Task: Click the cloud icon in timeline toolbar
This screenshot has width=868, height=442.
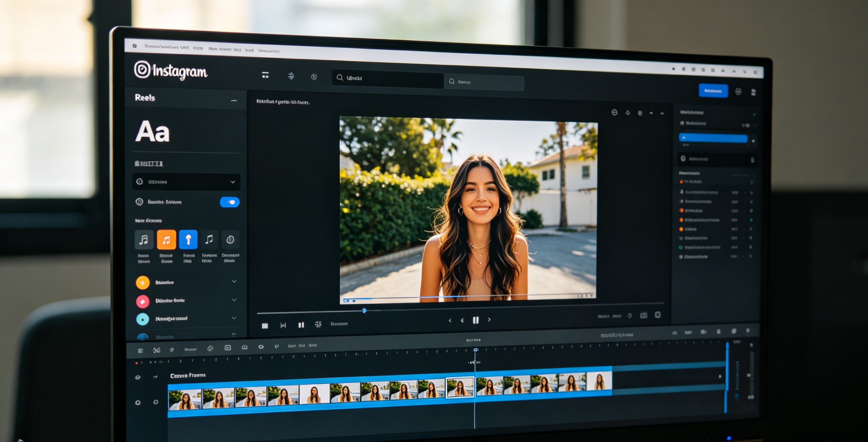Action: (245, 347)
